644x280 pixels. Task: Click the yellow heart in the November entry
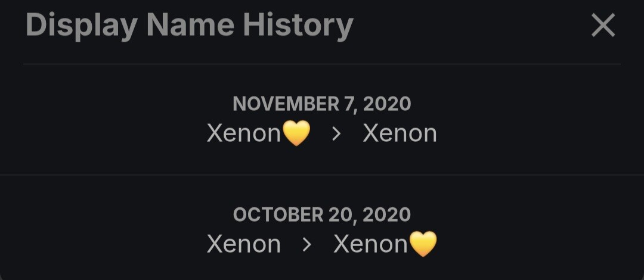[296, 133]
